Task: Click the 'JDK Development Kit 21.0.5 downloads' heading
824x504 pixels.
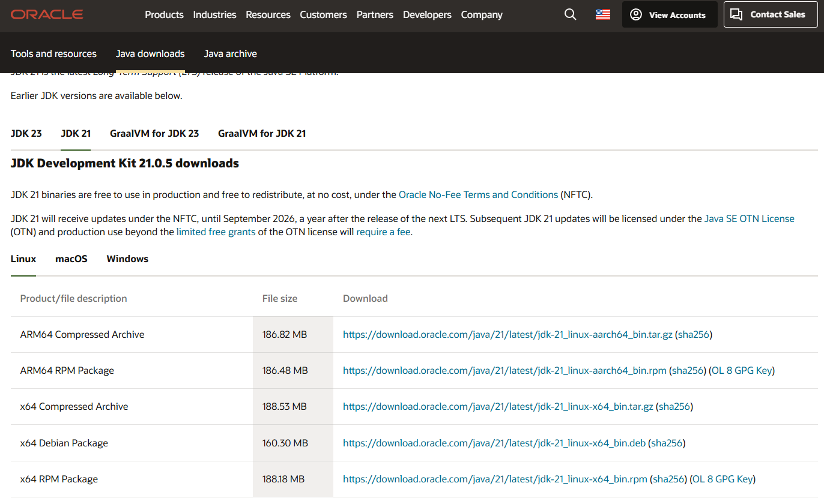Action: pyautogui.click(x=125, y=163)
